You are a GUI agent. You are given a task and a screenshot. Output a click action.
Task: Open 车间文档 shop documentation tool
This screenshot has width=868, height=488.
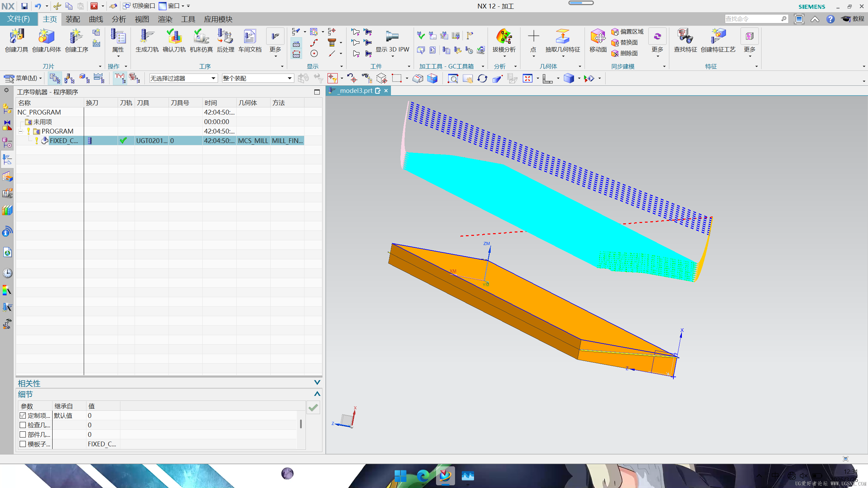point(250,41)
